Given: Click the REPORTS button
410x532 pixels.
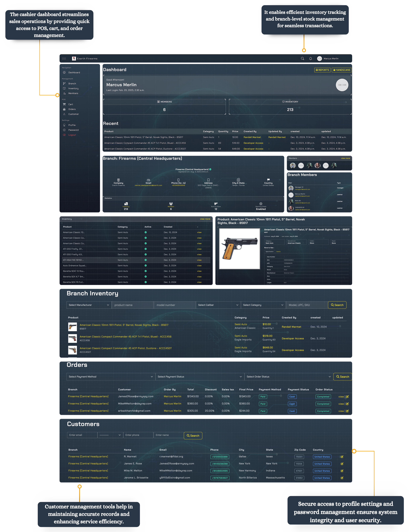Looking at the screenshot, I should click(x=322, y=70).
